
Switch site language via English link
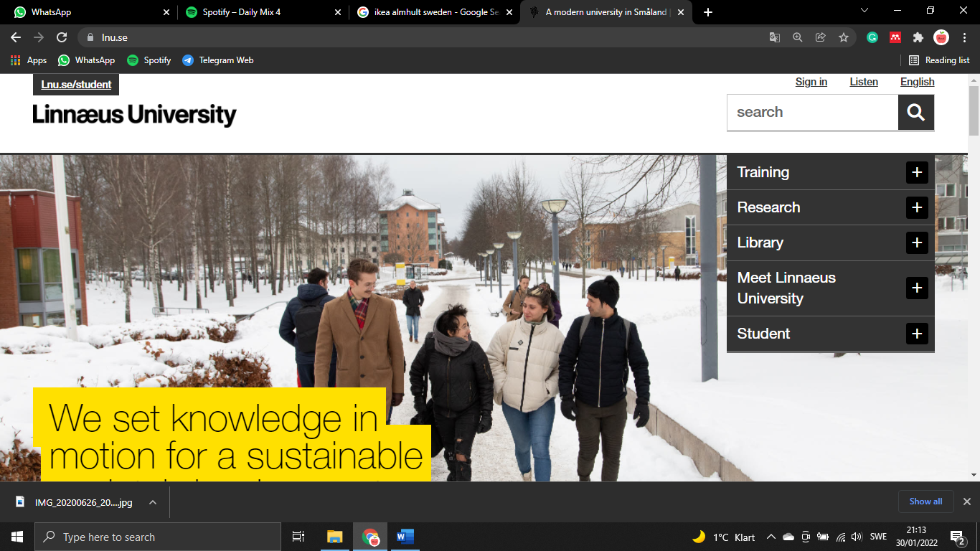point(917,82)
